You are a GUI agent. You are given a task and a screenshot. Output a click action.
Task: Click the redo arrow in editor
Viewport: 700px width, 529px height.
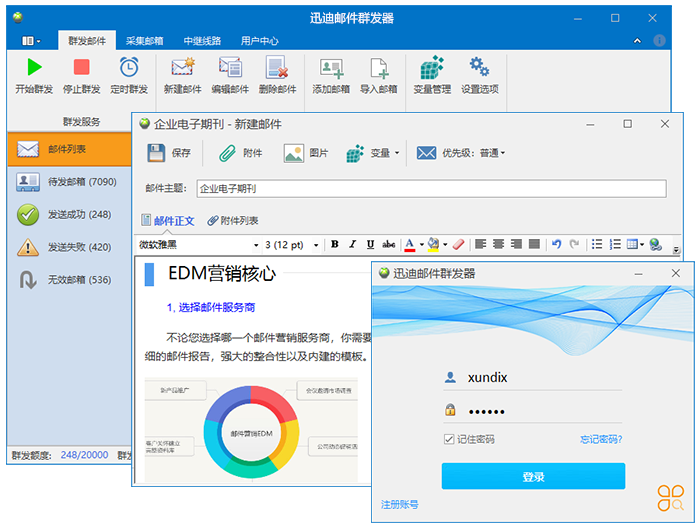[574, 244]
